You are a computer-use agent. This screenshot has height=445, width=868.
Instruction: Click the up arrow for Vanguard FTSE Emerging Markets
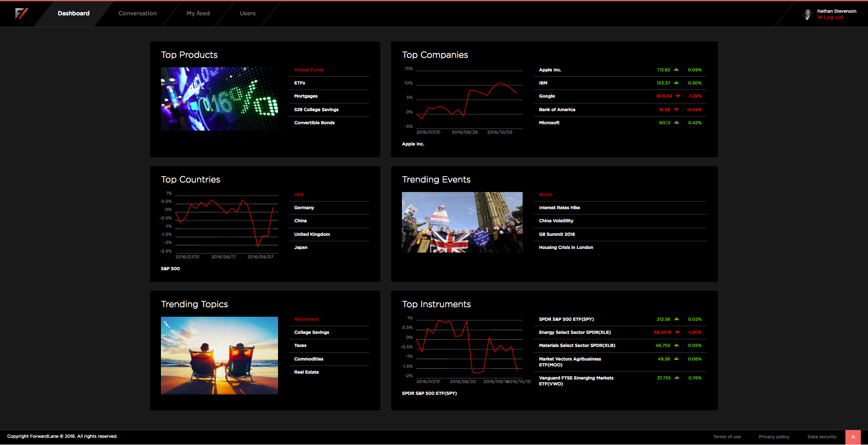coord(677,378)
